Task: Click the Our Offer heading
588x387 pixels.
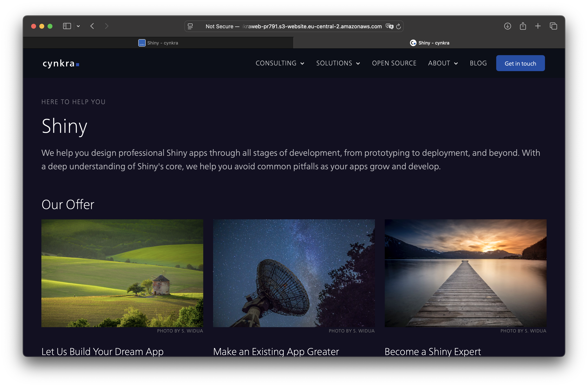Action: (x=68, y=205)
